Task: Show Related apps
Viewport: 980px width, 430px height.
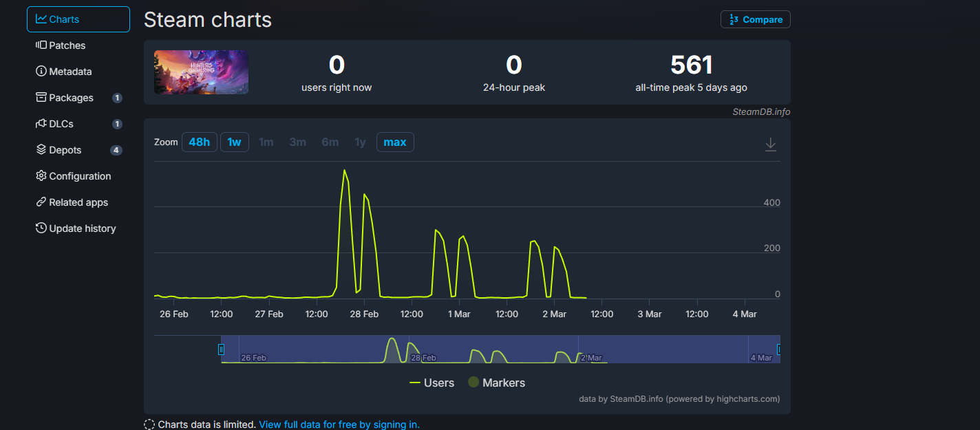Action: (x=78, y=202)
